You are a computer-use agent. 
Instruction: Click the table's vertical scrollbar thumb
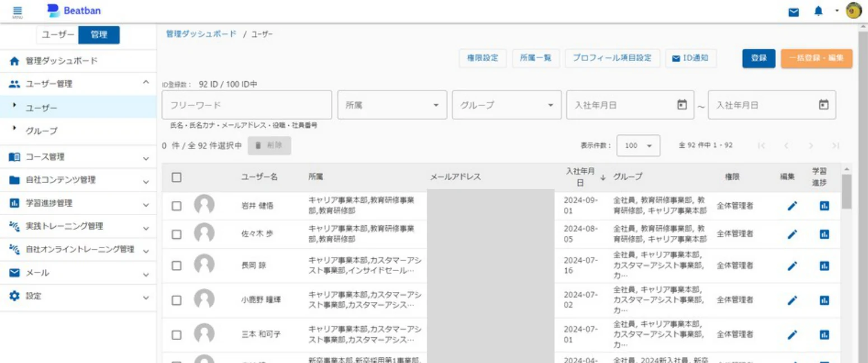coord(846,191)
